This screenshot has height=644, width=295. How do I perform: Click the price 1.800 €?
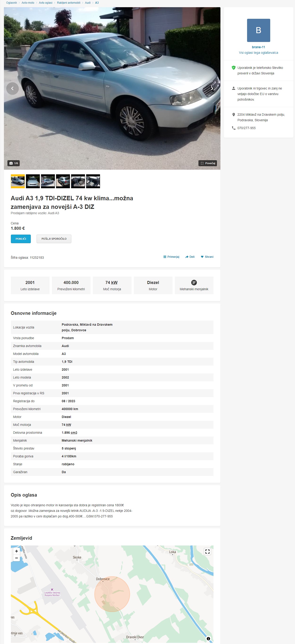pos(18,228)
